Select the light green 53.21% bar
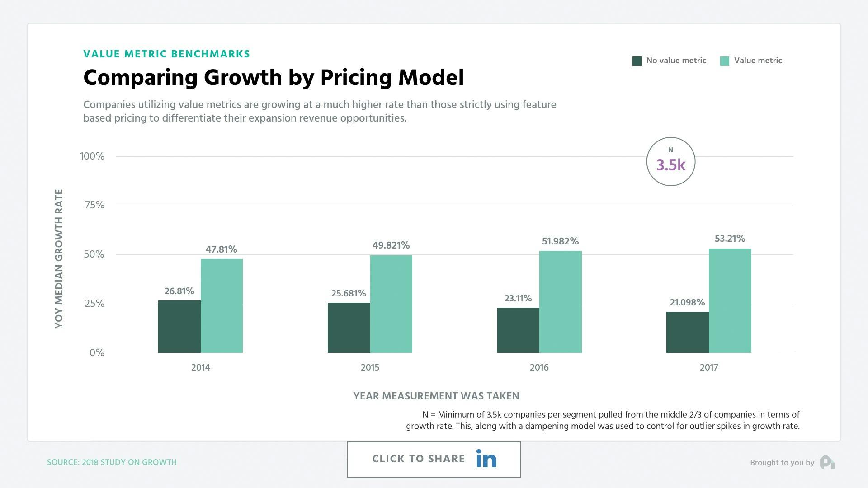This screenshot has height=488, width=868. tap(730, 300)
